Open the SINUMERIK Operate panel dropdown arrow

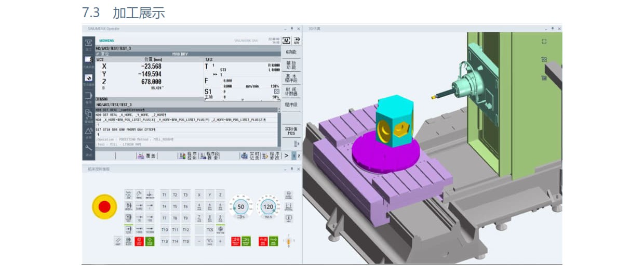285,29
